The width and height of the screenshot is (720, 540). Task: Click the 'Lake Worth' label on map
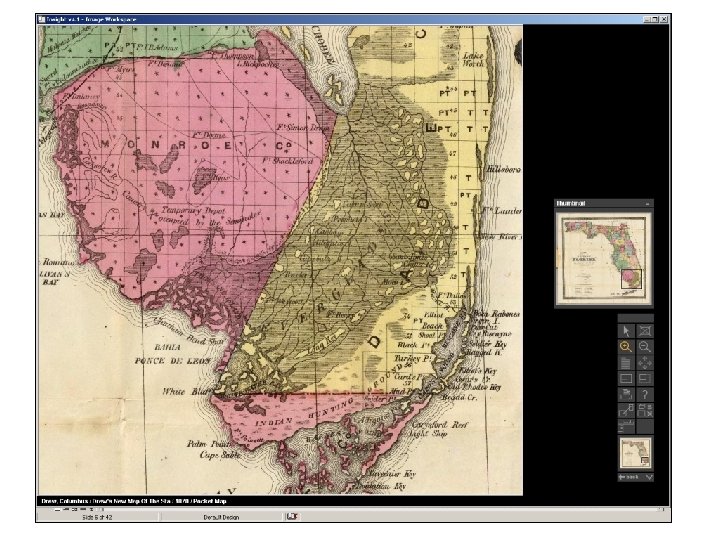click(473, 60)
